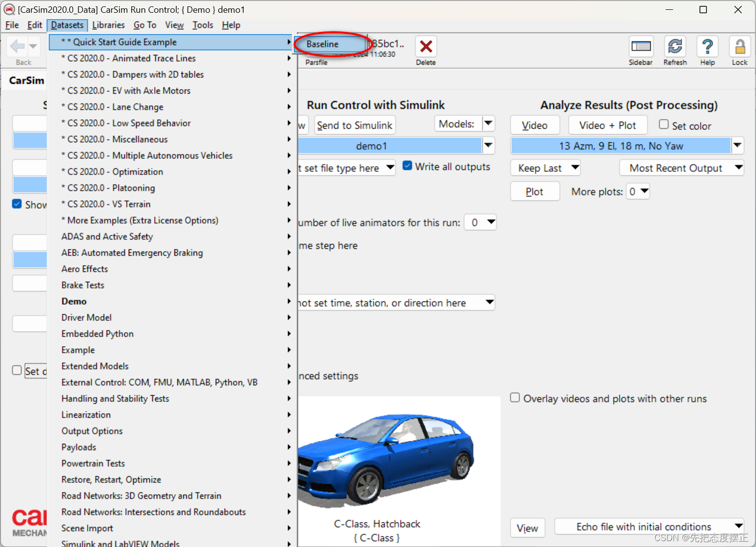Select the 13 Azm, 9 El camera field
Image resolution: width=756 pixels, height=547 pixels.
pos(621,146)
